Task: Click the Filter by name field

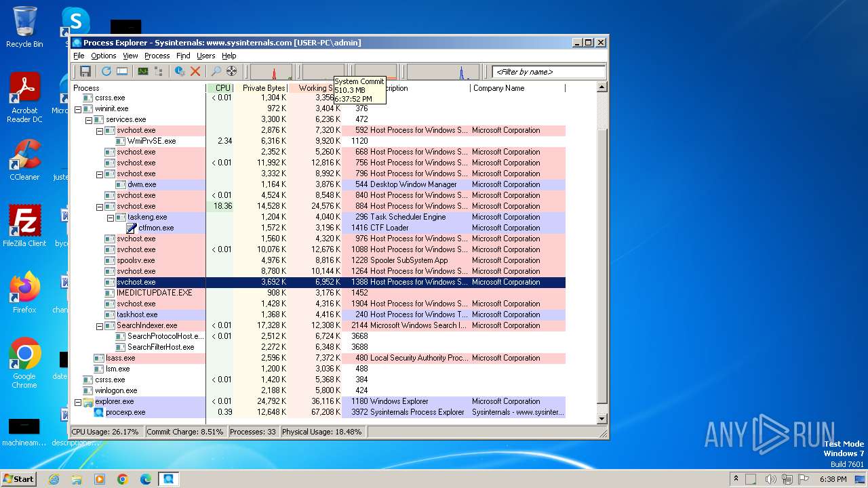Action: click(549, 72)
